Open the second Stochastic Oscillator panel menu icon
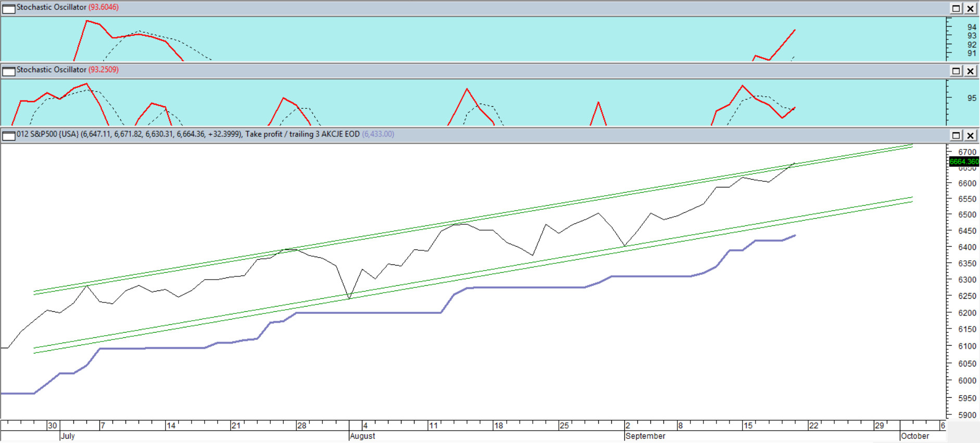This screenshot has height=443, width=980. [x=9, y=71]
